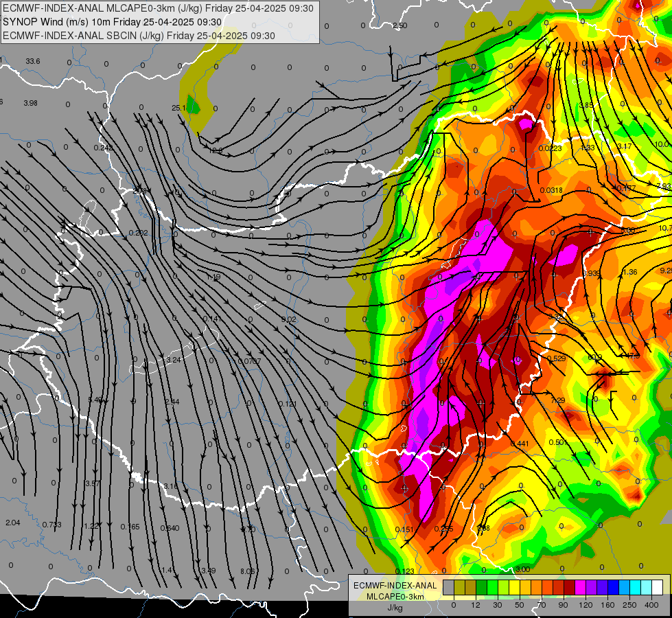Screen dimensions: 672x618
Task: Click the map value '2.04'
Action: click(13, 523)
